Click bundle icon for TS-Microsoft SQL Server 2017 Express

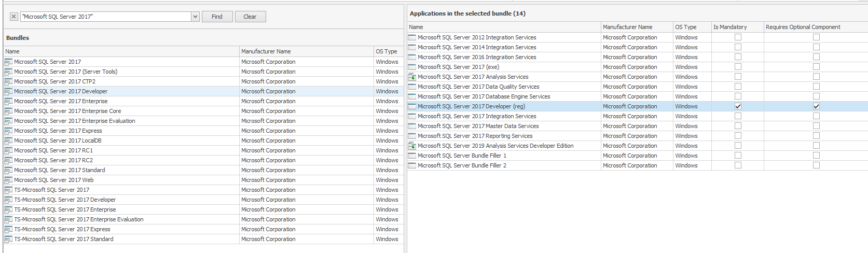point(8,229)
